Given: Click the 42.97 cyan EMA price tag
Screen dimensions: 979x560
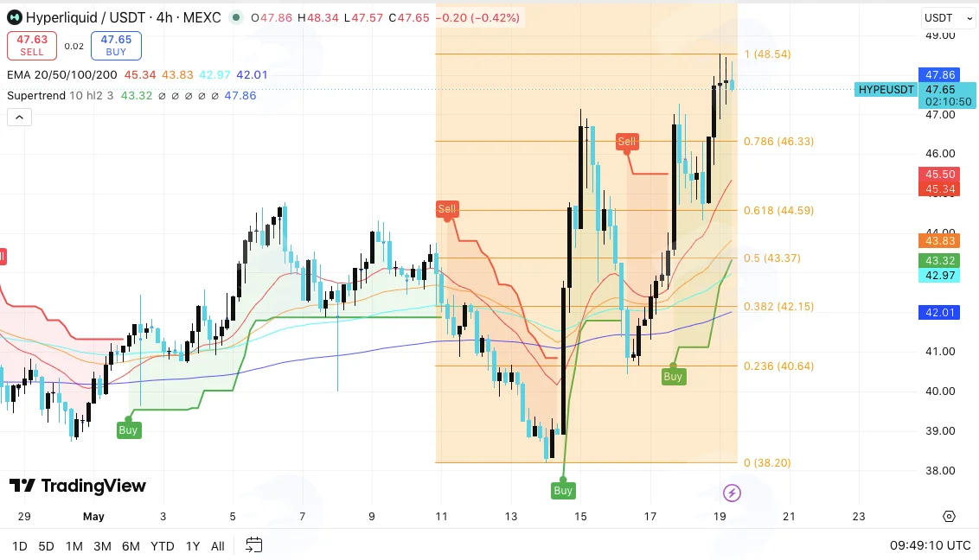Looking at the screenshot, I should [x=940, y=276].
